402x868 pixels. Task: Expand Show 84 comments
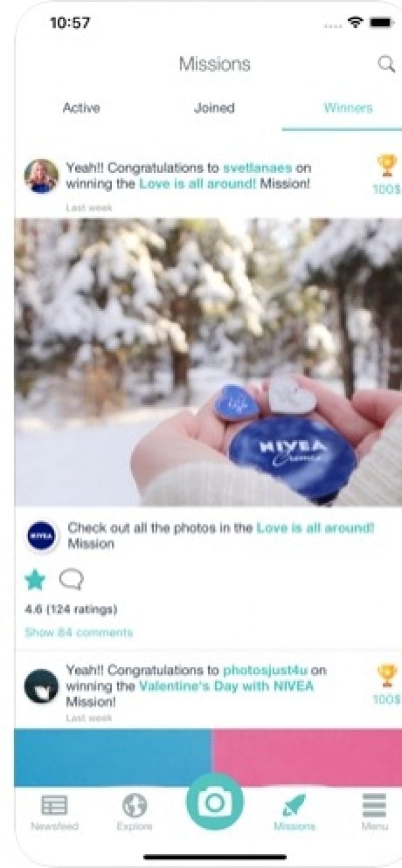79,632
